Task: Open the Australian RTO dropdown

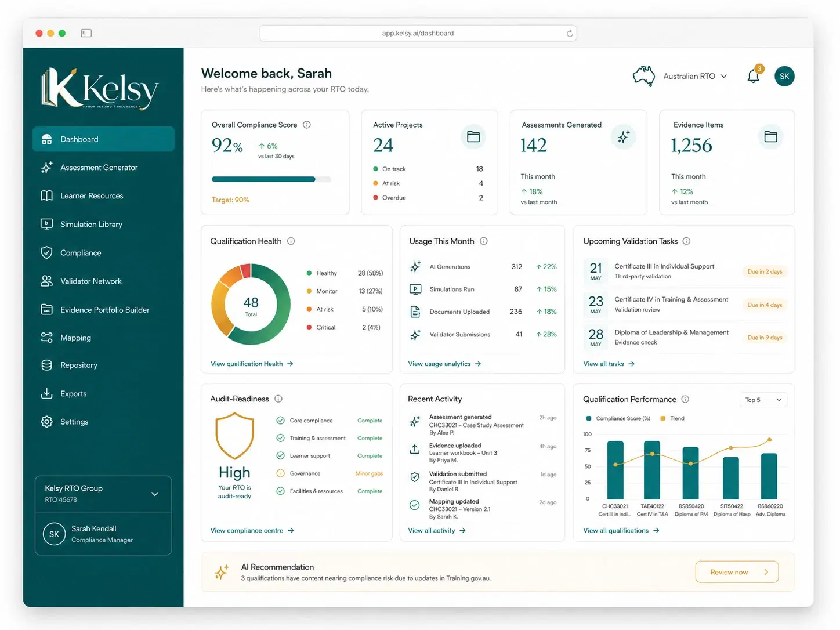Action: tap(695, 76)
